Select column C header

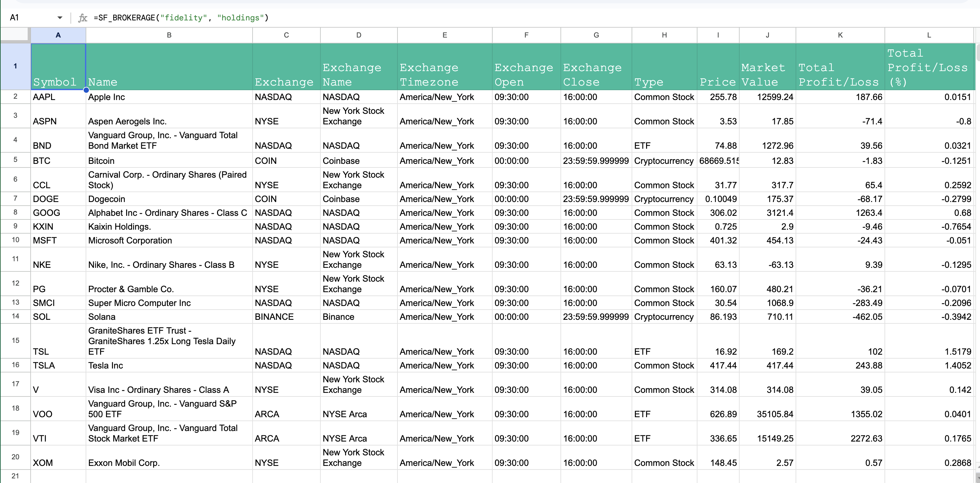286,35
